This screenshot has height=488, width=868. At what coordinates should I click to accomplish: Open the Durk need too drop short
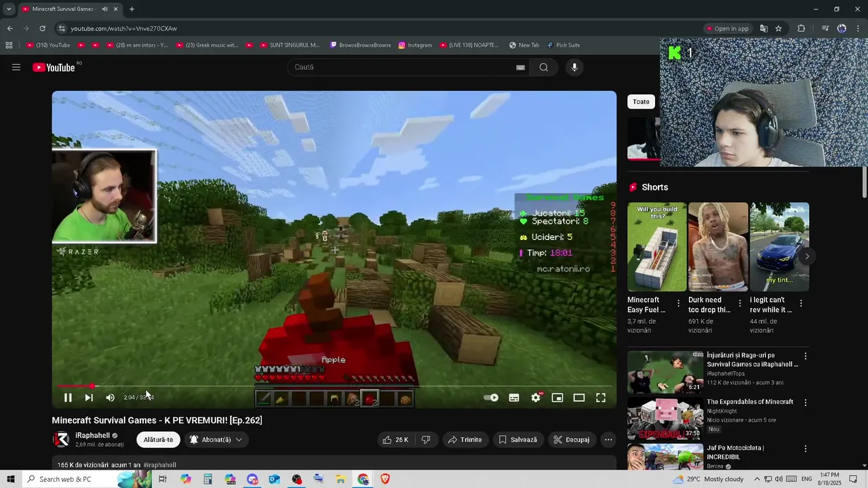click(718, 247)
